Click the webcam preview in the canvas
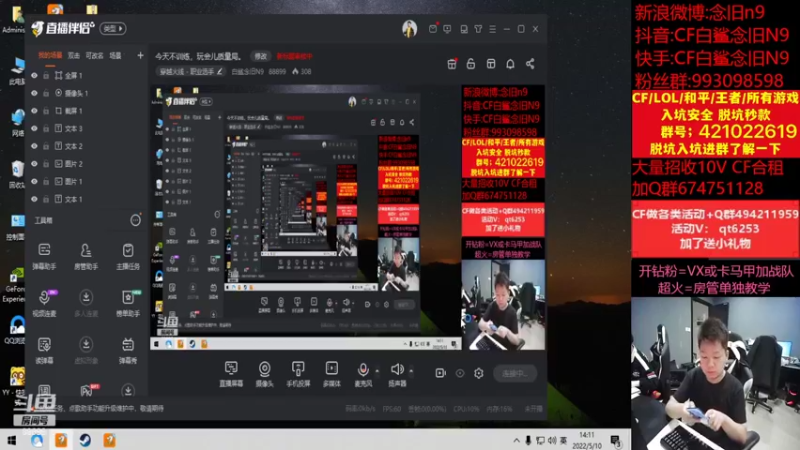Image resolution: width=800 pixels, height=450 pixels. pos(503,305)
